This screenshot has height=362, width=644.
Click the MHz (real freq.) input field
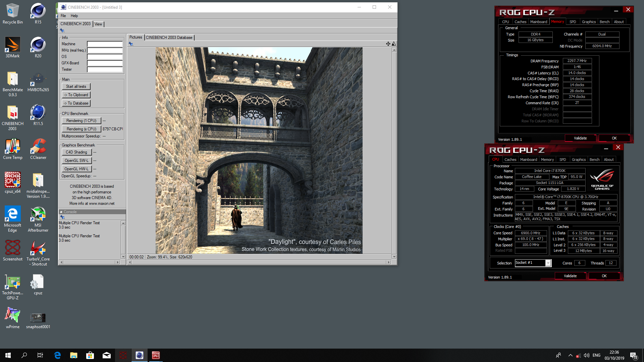105,50
